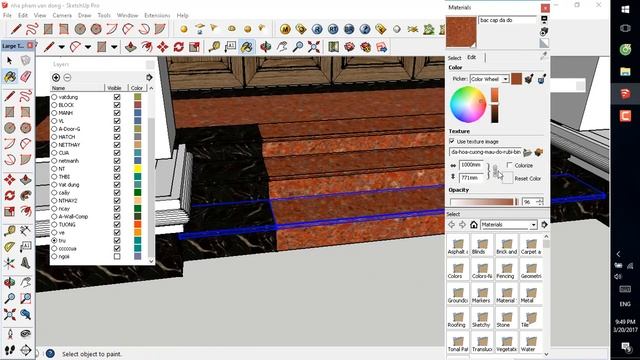
Task: Open the Camera menu
Action: point(62,15)
